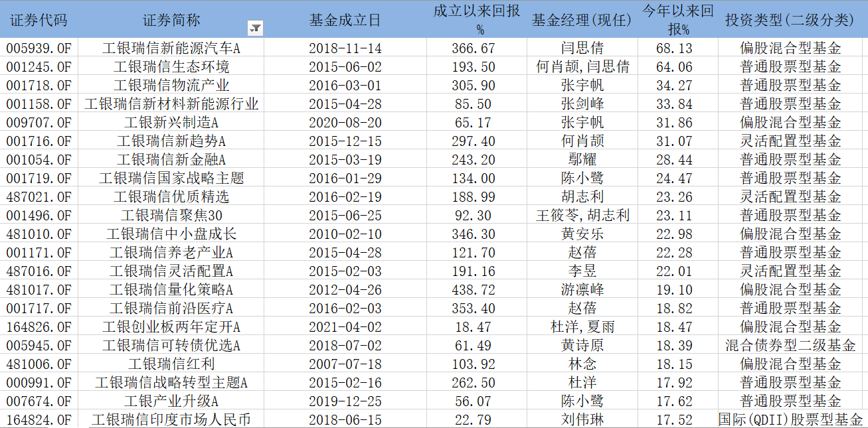Click the code cell 487021.OF
This screenshot has height=428, width=868.
coord(39,197)
